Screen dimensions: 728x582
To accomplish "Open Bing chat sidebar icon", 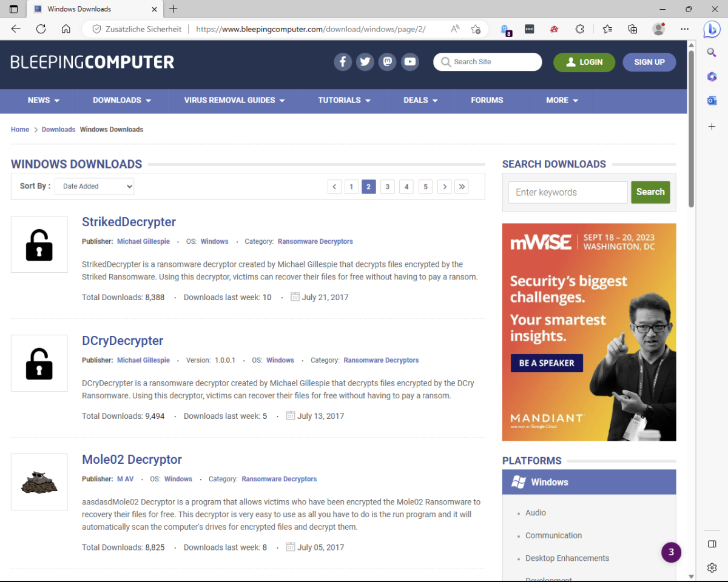I will [x=712, y=29].
